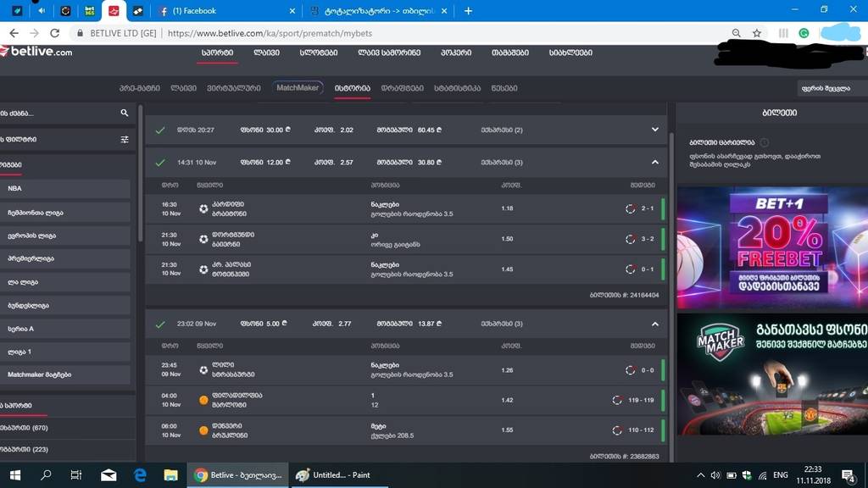Select NBA in the sidebar leagues
868x488 pixels.
coord(65,189)
